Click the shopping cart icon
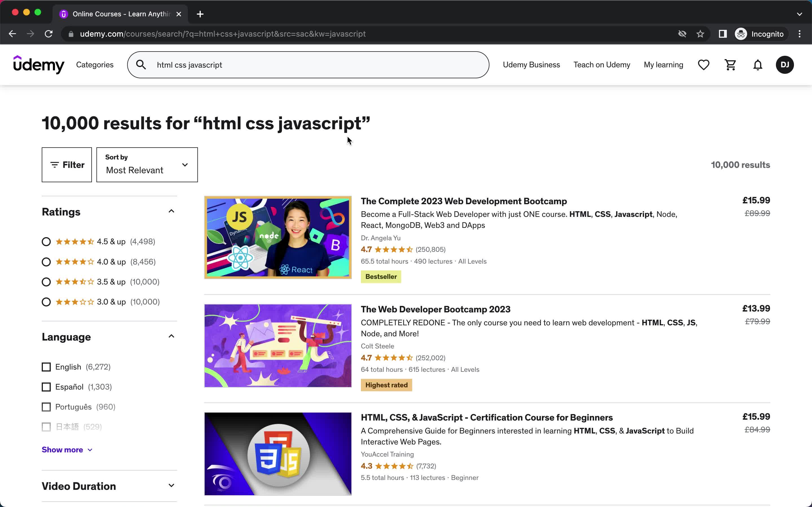 (x=730, y=65)
